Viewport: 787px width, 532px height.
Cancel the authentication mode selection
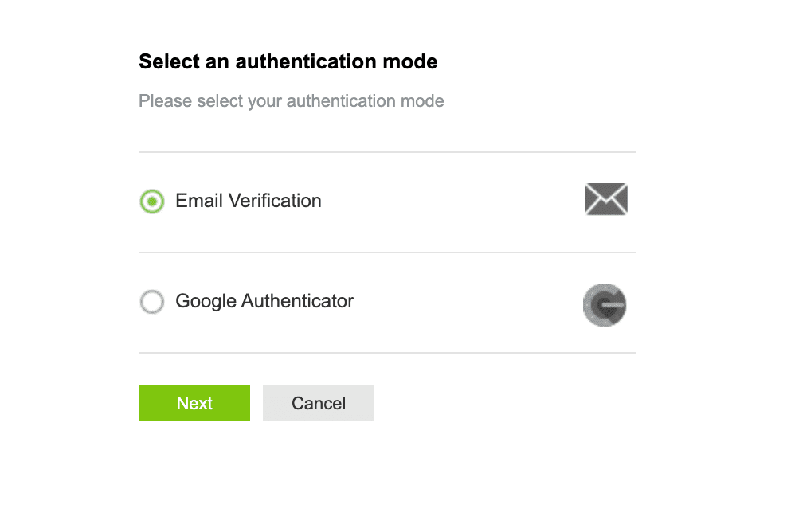[x=318, y=403]
